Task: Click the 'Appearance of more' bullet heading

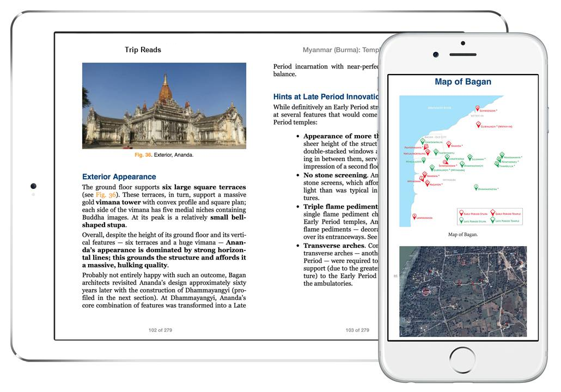Action: click(x=340, y=136)
